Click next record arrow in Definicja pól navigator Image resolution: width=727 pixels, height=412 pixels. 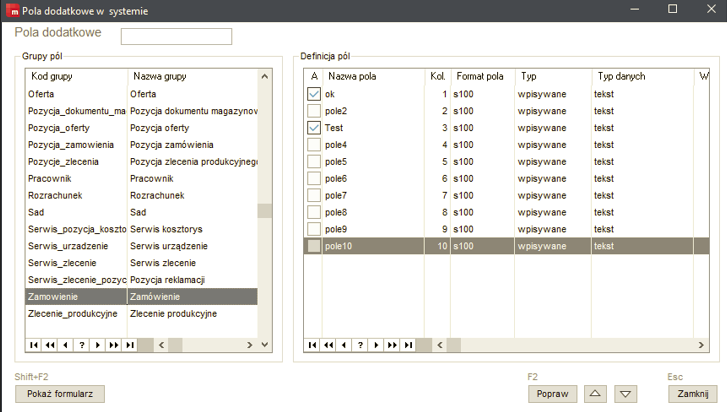376,344
